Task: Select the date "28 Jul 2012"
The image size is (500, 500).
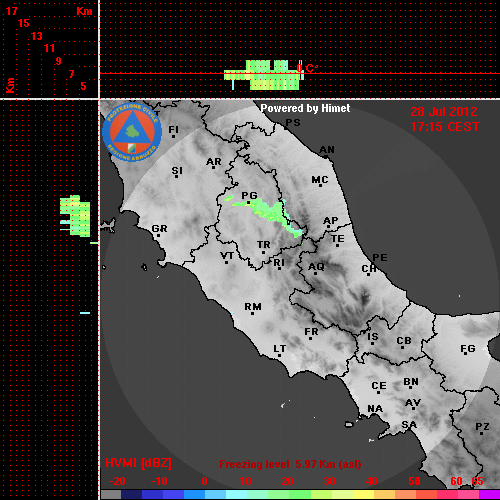Action: tap(444, 112)
